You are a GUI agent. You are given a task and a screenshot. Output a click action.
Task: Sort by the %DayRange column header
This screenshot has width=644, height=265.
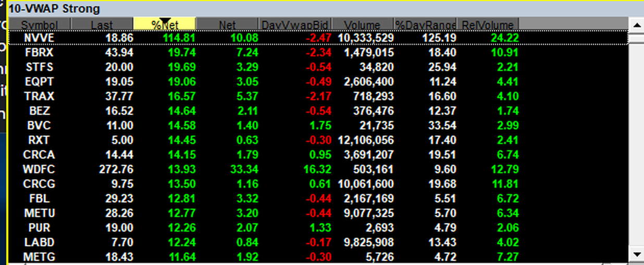pyautogui.click(x=426, y=24)
